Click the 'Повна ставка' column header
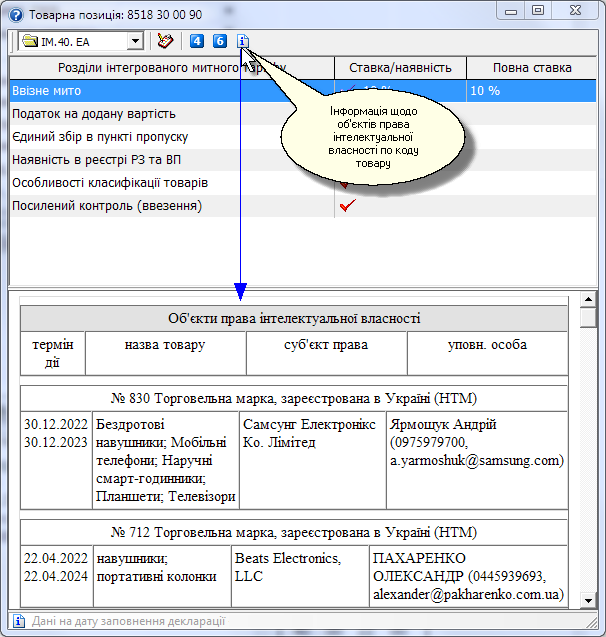This screenshot has width=606, height=637. 532,68
